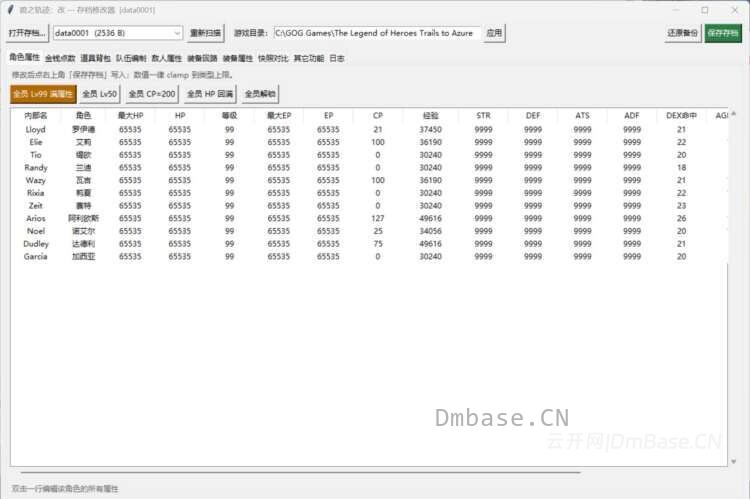Click the 经验 column header
This screenshot has height=499, width=750.
click(430, 115)
